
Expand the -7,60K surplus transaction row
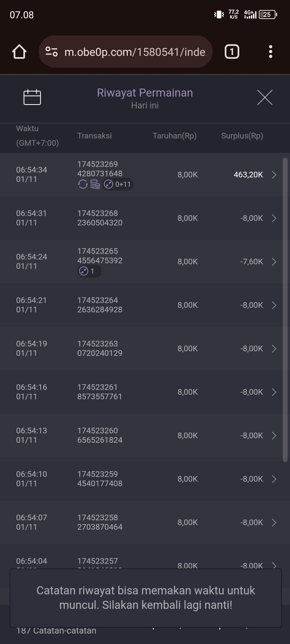pyautogui.click(x=274, y=262)
